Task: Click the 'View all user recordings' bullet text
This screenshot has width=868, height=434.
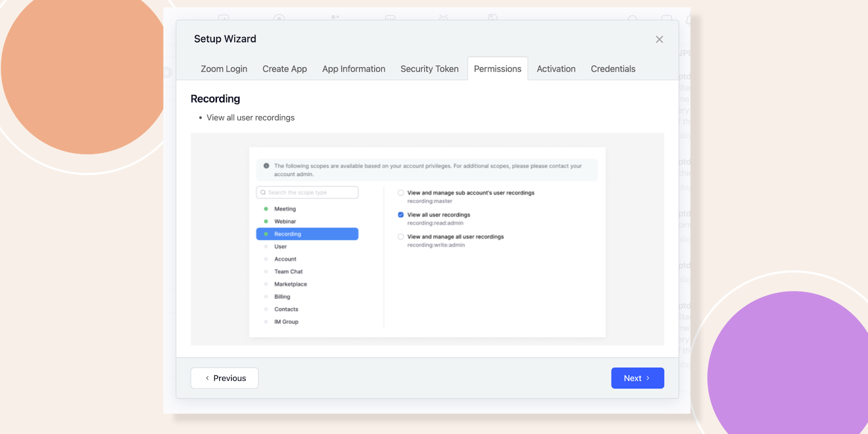Action: [251, 118]
